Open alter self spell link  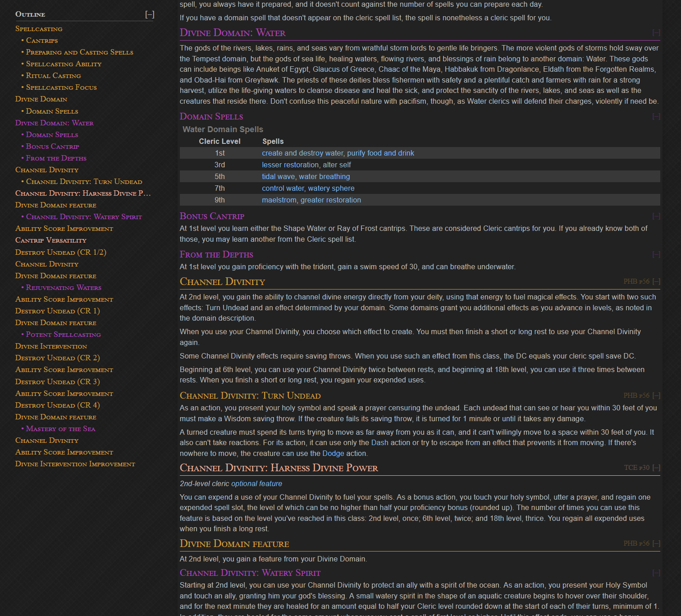(337, 165)
